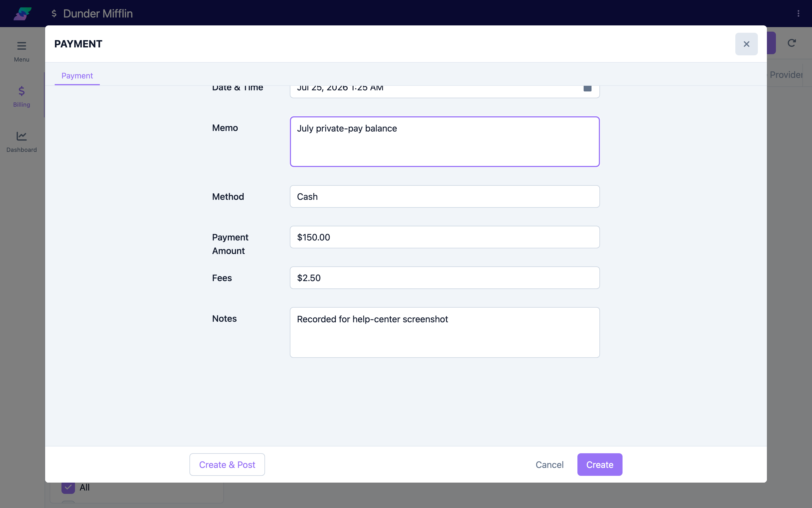Click the PAYMENT dialog heading
Screen dimensions: 812x508
pos(78,44)
